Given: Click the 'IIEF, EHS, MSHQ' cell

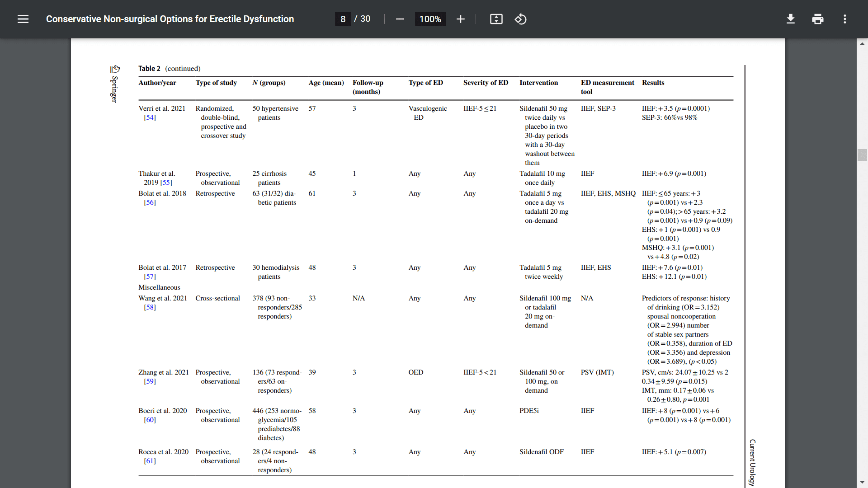Looking at the screenshot, I should [x=608, y=193].
